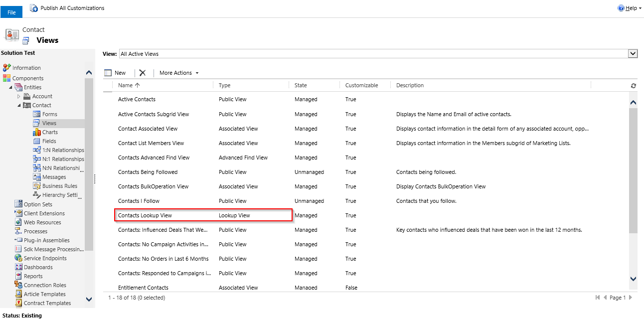
Task: Click the Dashboards icon in sidebar
Action: pyautogui.click(x=19, y=267)
